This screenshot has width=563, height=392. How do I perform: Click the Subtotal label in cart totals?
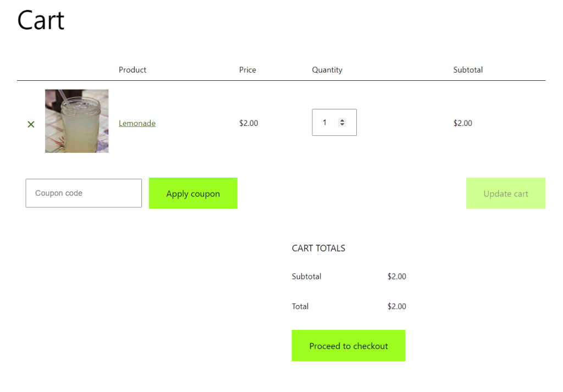point(306,277)
